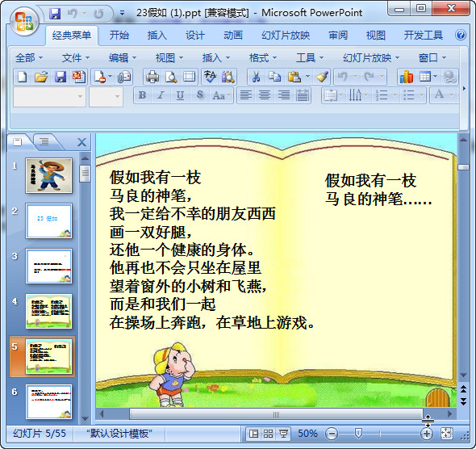Screen dimensions: 476x449
Task: Click the Copy icon
Action: tap(275, 77)
